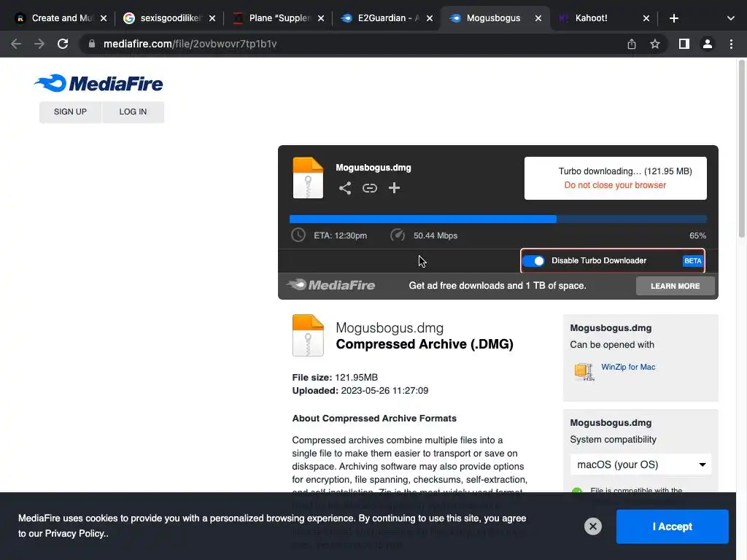Image resolution: width=747 pixels, height=560 pixels.
Task: Click the plus icon under Mogusbogus.dmg
Action: pos(394,188)
